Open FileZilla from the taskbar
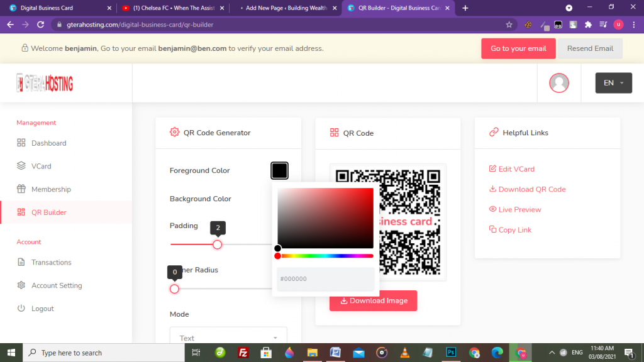This screenshot has width=644, height=362. pyautogui.click(x=243, y=353)
